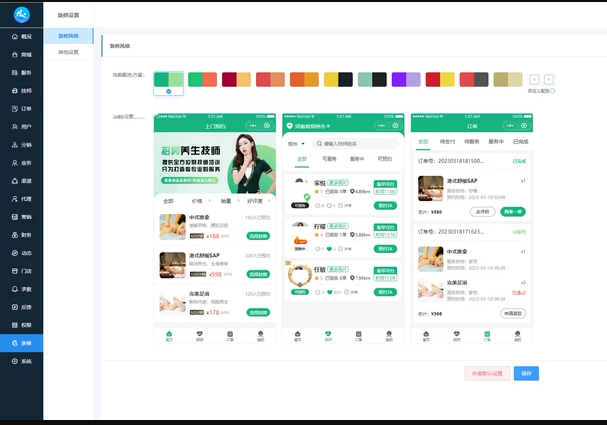Image resolution: width=607 pixels, height=425 pixels.
Task: Open 门店 stores in the sidebar
Action: pos(22,271)
